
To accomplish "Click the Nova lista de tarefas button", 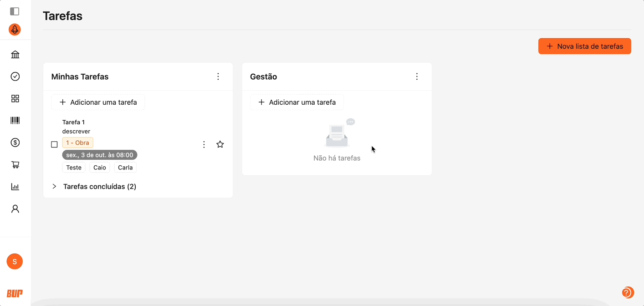I will pos(584,46).
